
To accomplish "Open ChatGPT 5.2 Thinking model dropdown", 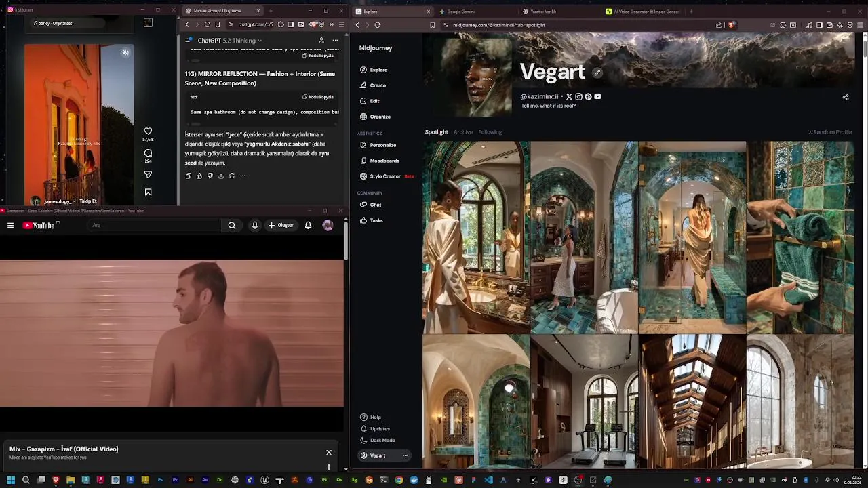I will point(229,41).
